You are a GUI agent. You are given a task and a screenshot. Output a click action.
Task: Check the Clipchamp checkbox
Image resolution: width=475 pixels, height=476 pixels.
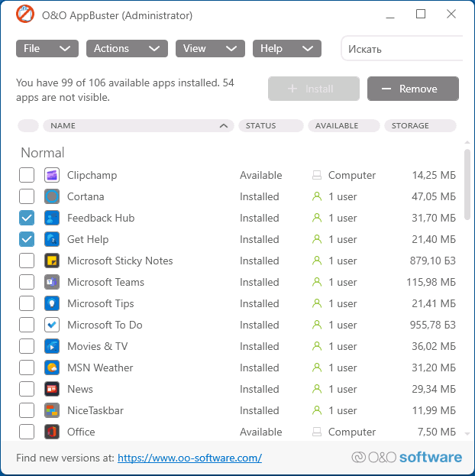pos(27,175)
